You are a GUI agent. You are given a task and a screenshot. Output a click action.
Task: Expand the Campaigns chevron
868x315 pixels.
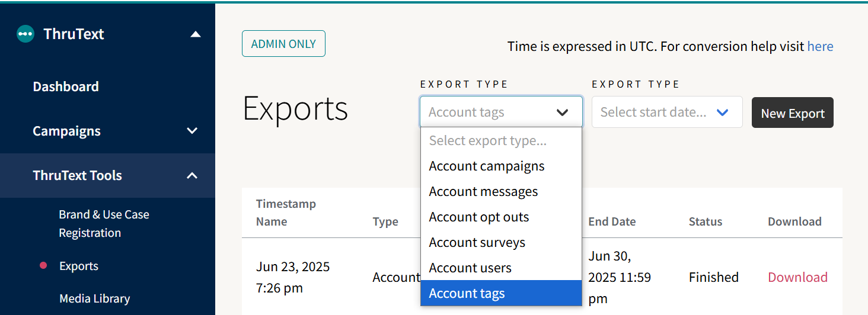(x=192, y=131)
